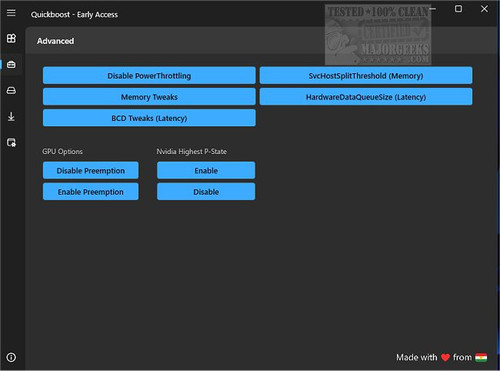Click the Nvidia Highest P-State label
Viewport: 500px width, 371px height.
(x=192, y=151)
